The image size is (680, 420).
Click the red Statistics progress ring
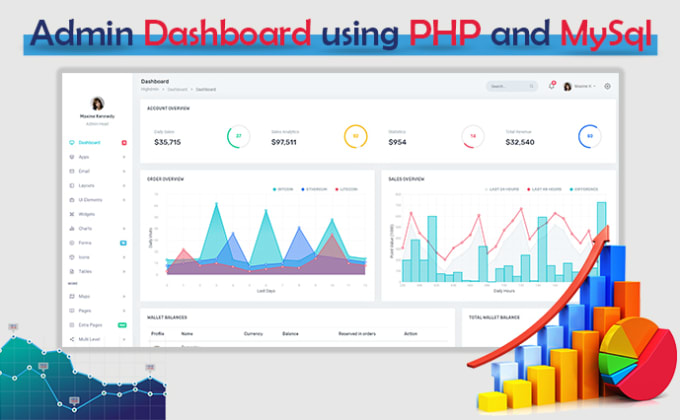[473, 136]
